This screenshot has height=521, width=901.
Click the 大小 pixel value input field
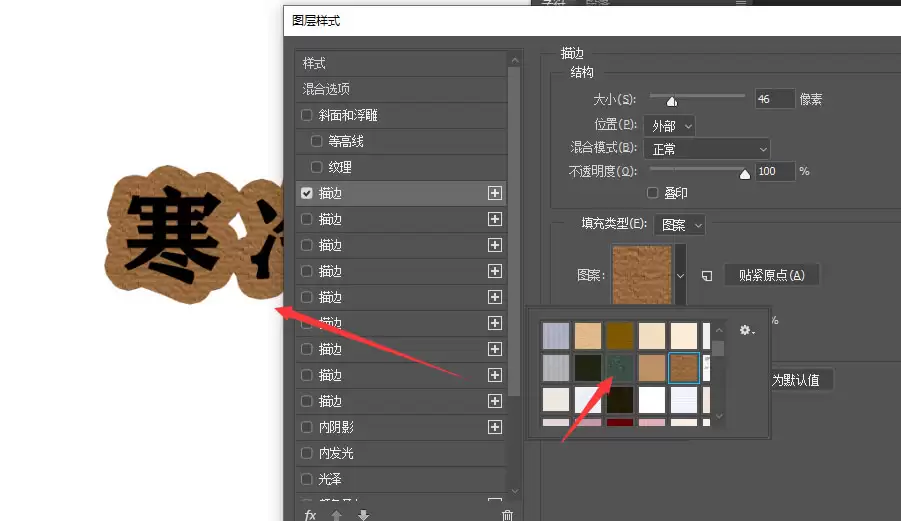(775, 99)
